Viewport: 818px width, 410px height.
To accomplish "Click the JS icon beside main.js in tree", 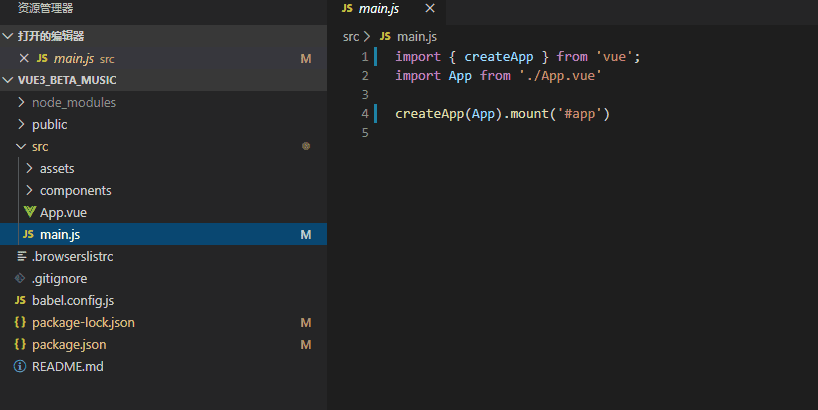I will pos(28,234).
